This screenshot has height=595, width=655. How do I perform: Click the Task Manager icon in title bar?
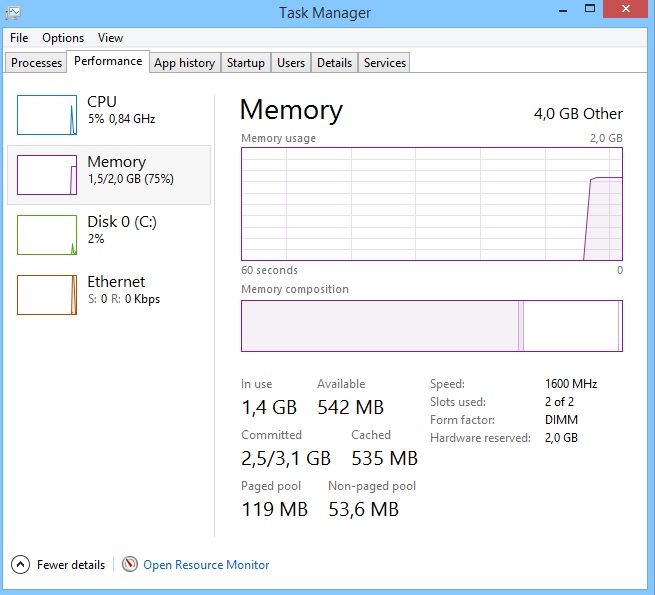pyautogui.click(x=13, y=13)
